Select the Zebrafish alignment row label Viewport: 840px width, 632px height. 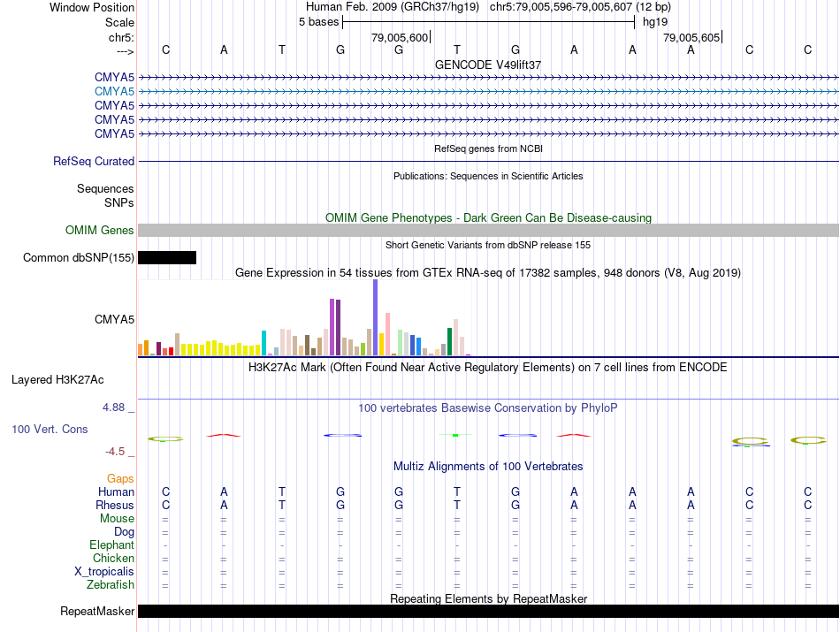click(111, 584)
